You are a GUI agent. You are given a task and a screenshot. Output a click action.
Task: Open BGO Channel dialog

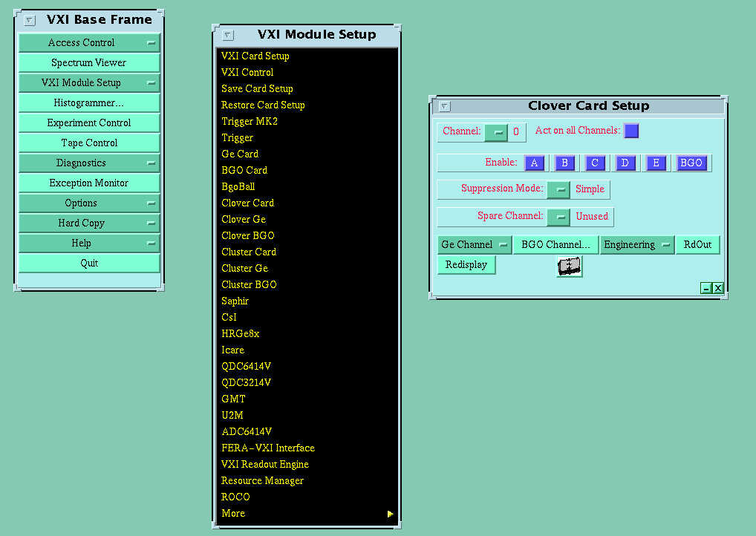click(x=555, y=245)
